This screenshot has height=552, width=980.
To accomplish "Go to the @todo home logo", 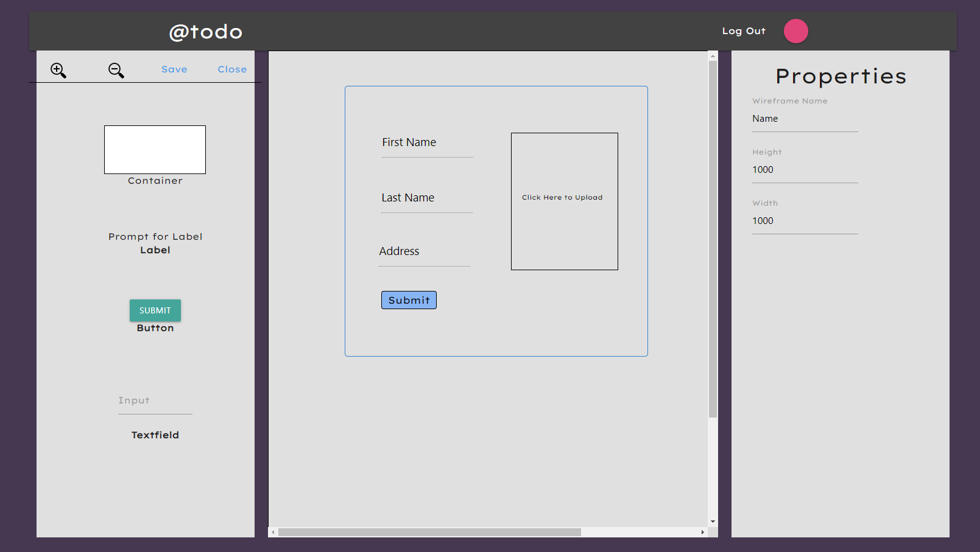I will (205, 32).
